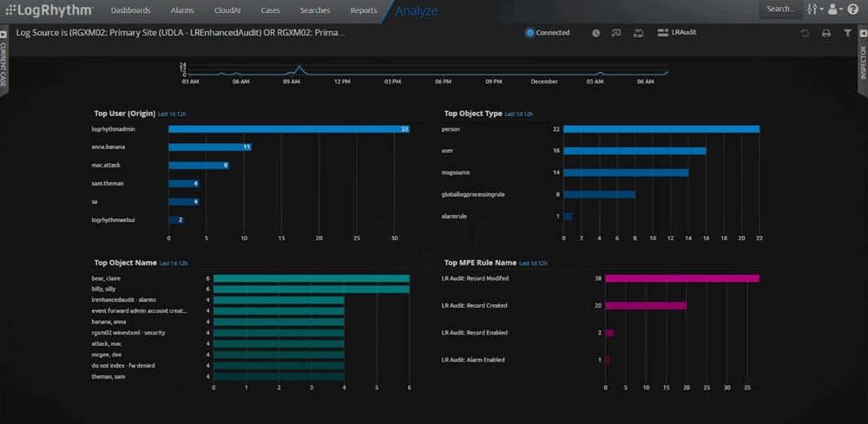
Task: Open the time range clock icon
Action: click(596, 33)
